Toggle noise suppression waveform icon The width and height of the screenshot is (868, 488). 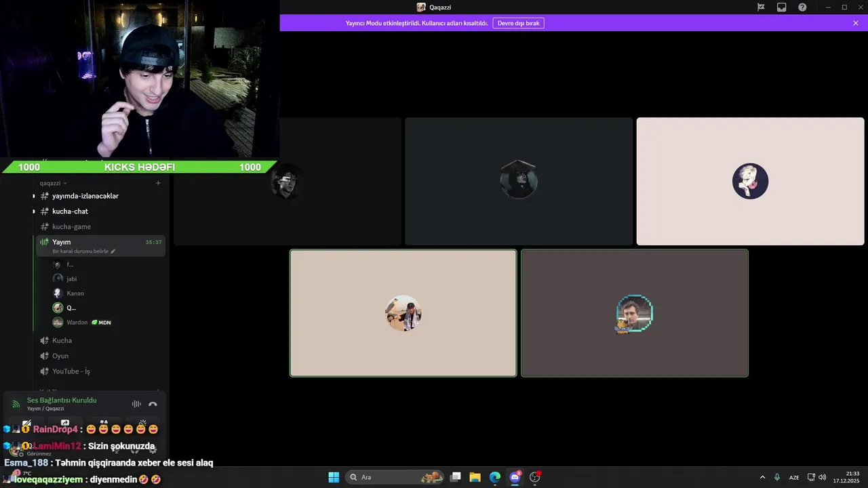point(136,404)
